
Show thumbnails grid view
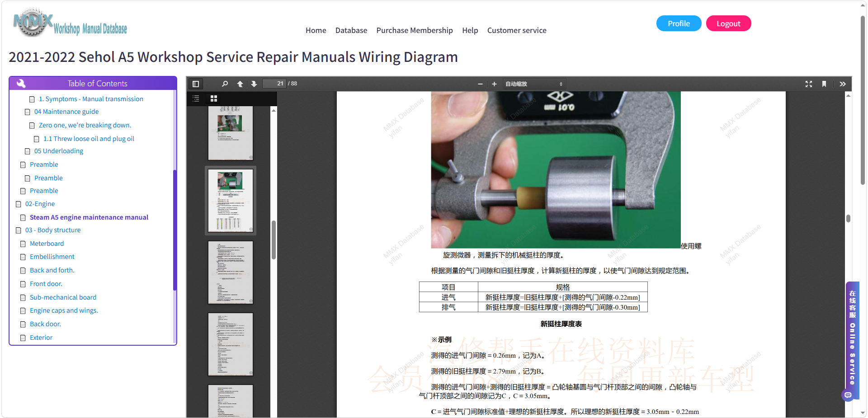pos(214,99)
